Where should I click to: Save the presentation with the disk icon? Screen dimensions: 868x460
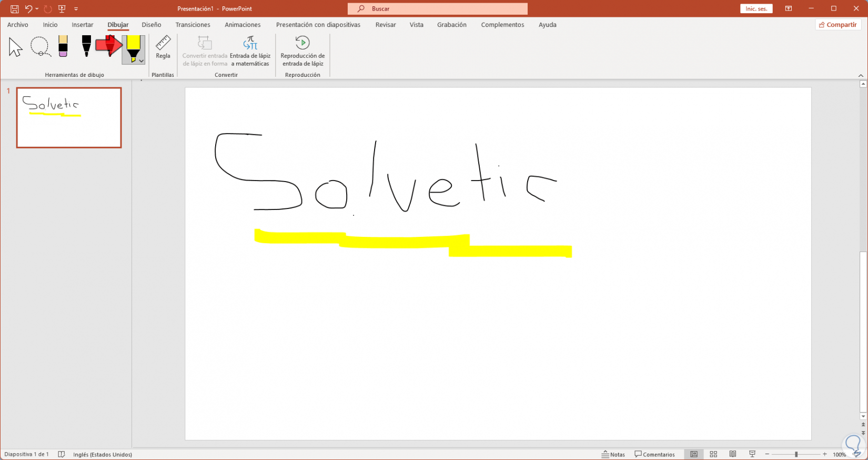(x=14, y=9)
